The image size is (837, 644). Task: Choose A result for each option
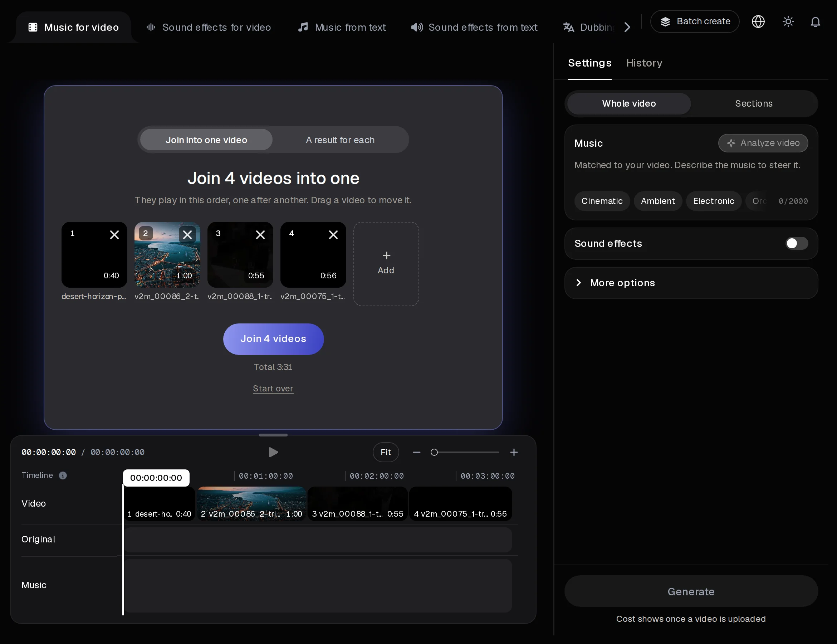pos(340,140)
